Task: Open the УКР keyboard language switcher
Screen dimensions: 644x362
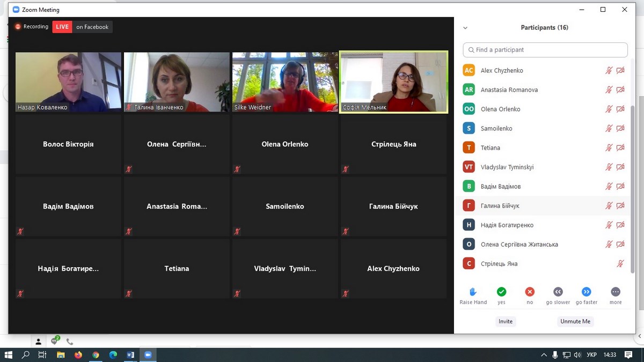Action: 592,355
